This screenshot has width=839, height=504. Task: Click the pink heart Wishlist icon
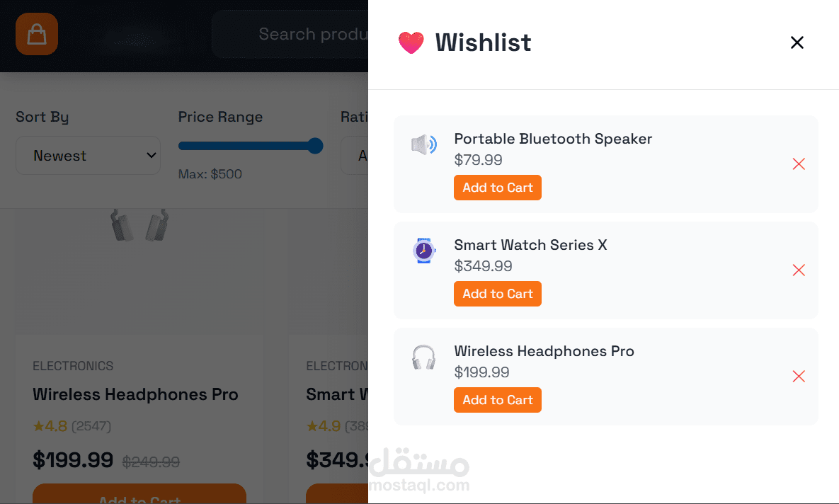coord(411,42)
